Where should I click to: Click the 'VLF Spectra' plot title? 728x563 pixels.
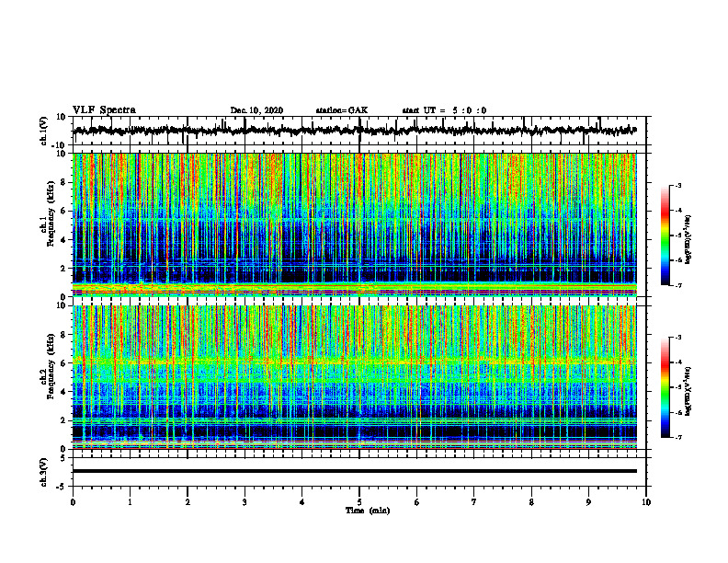104,110
